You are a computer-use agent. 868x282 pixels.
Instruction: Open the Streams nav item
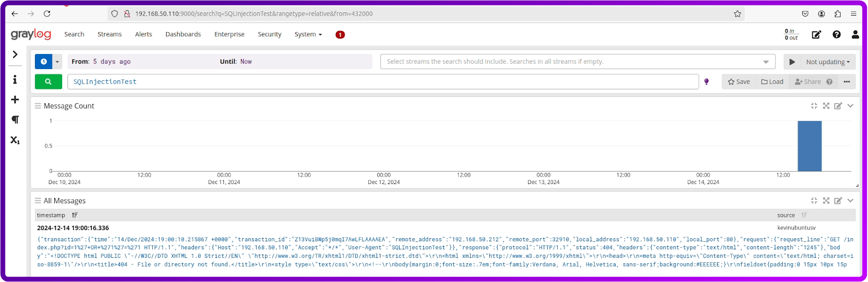pos(109,34)
